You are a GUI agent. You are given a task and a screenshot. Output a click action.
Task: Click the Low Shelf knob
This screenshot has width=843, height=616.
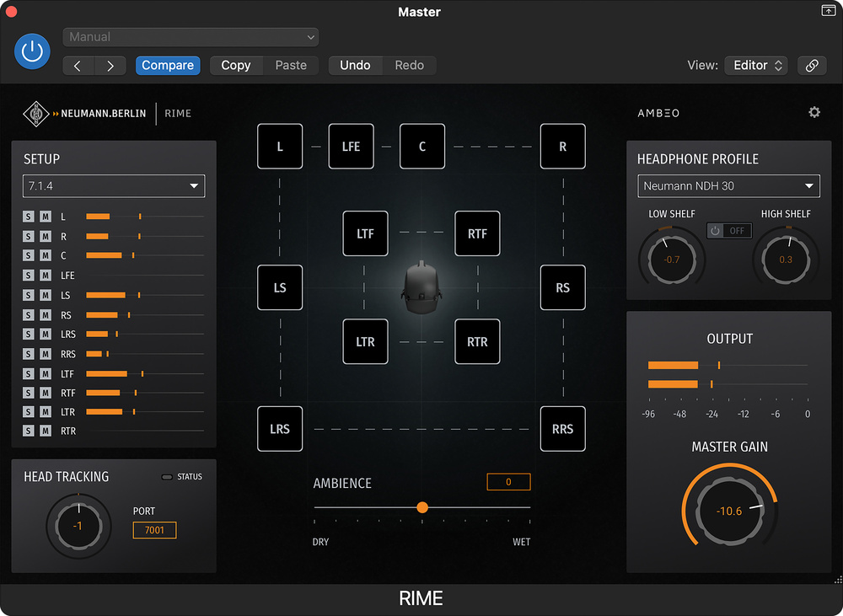pyautogui.click(x=672, y=260)
